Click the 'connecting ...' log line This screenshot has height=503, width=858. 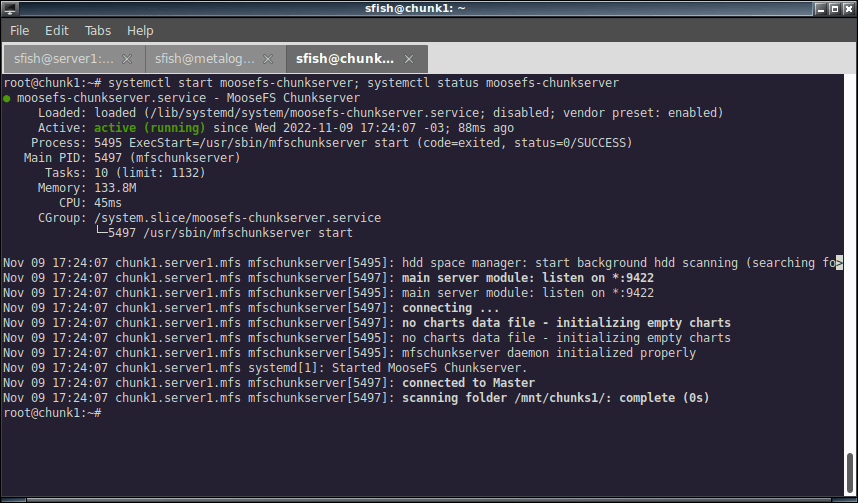pos(251,308)
